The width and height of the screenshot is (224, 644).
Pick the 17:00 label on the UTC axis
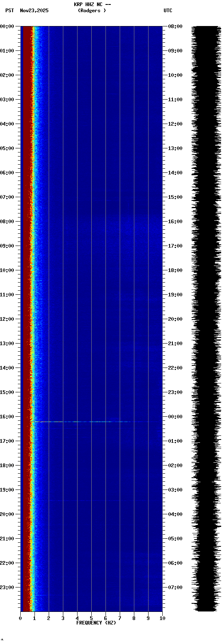coord(175,246)
